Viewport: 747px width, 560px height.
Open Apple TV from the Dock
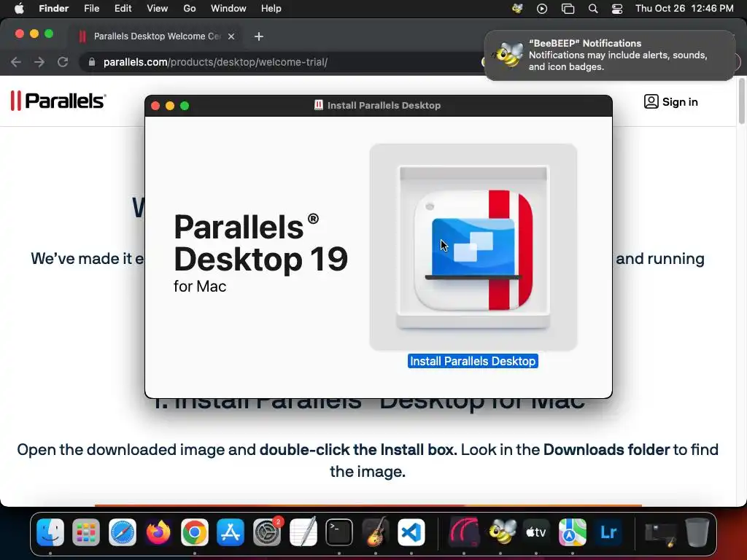tap(536, 532)
